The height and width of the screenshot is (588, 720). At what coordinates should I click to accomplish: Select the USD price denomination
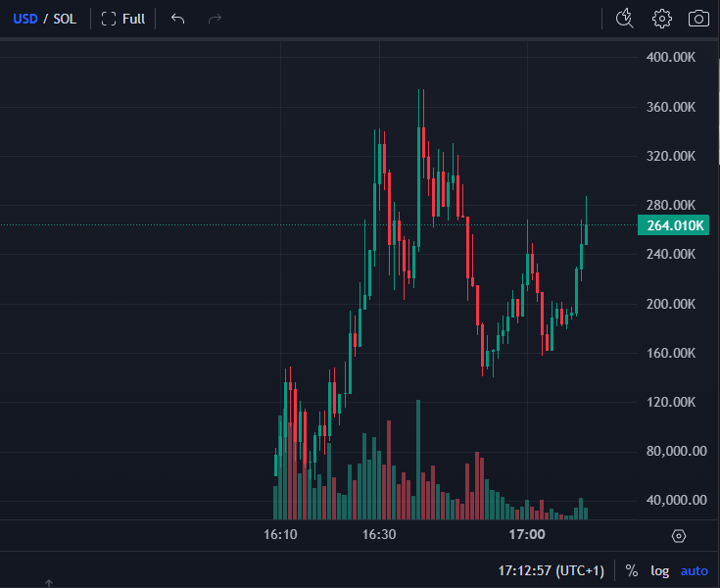pyautogui.click(x=25, y=19)
